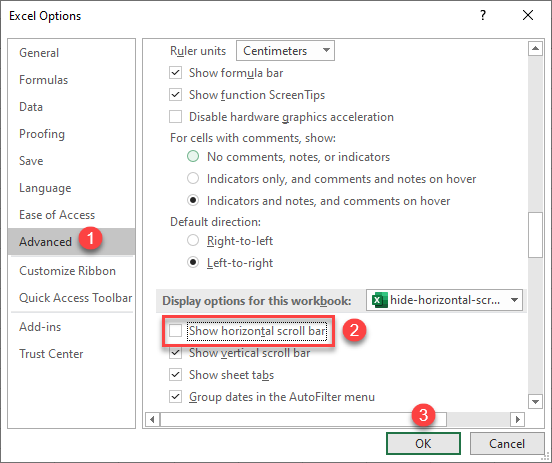Go to the Data category

pos(71,107)
